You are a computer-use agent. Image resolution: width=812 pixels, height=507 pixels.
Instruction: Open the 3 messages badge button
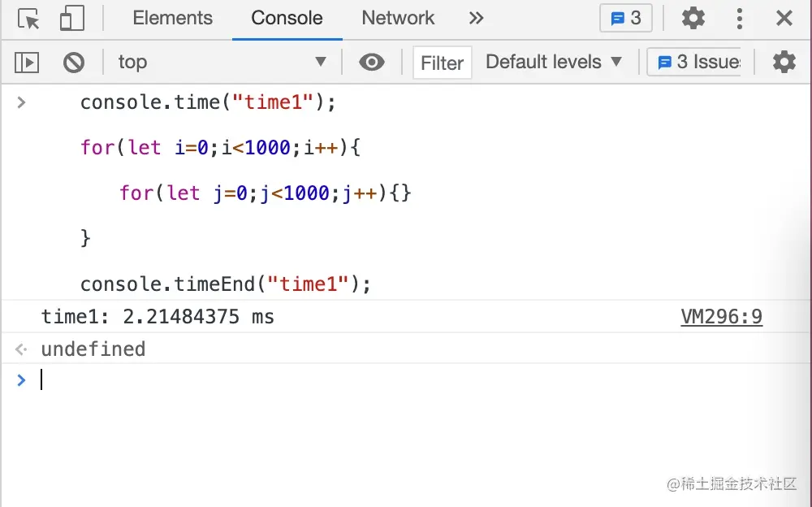[x=625, y=18]
